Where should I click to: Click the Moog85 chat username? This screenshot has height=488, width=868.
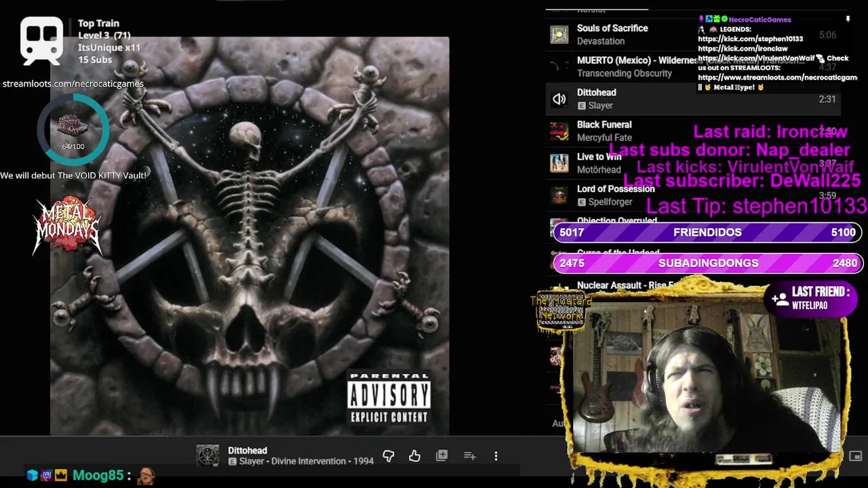point(98,476)
